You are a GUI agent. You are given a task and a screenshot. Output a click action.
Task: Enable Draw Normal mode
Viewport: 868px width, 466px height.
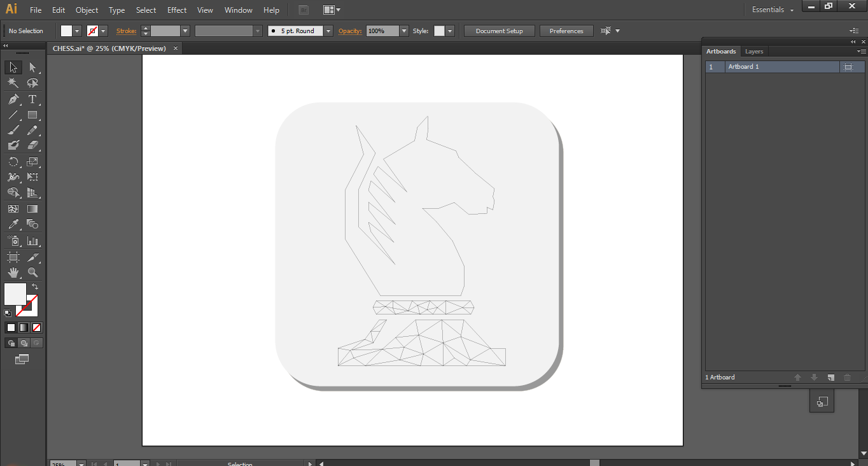pyautogui.click(x=11, y=342)
